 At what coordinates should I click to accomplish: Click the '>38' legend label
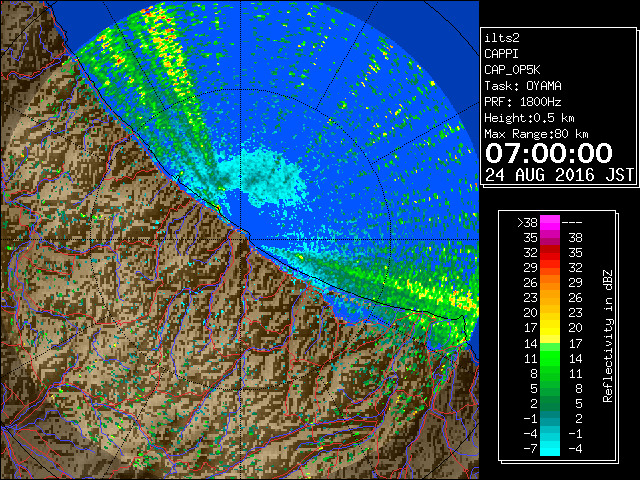click(x=527, y=223)
